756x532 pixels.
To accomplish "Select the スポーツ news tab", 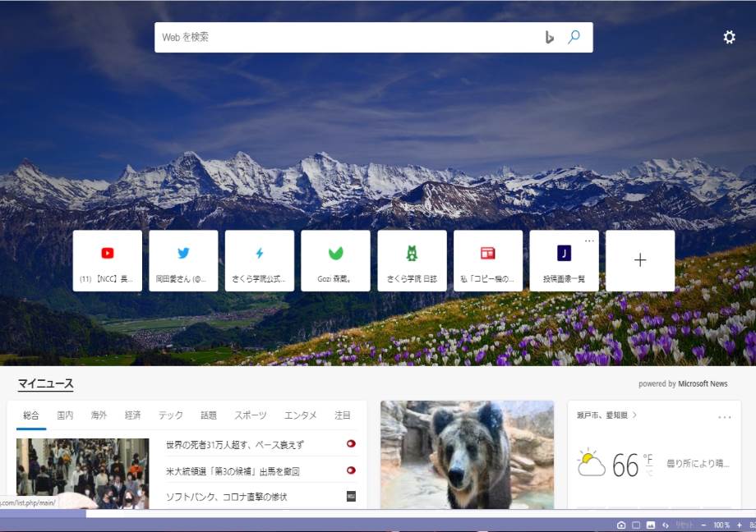I will pyautogui.click(x=250, y=415).
